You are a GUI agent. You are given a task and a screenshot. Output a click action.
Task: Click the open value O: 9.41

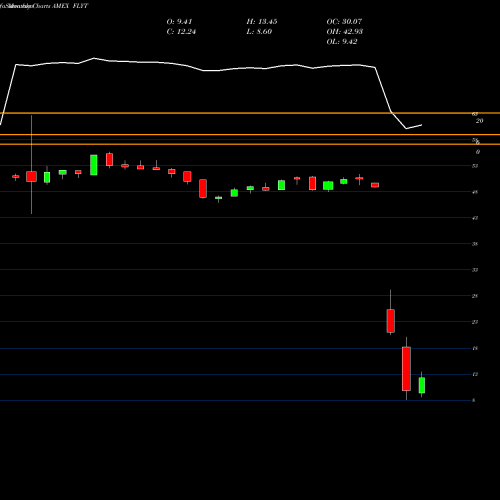179,22
